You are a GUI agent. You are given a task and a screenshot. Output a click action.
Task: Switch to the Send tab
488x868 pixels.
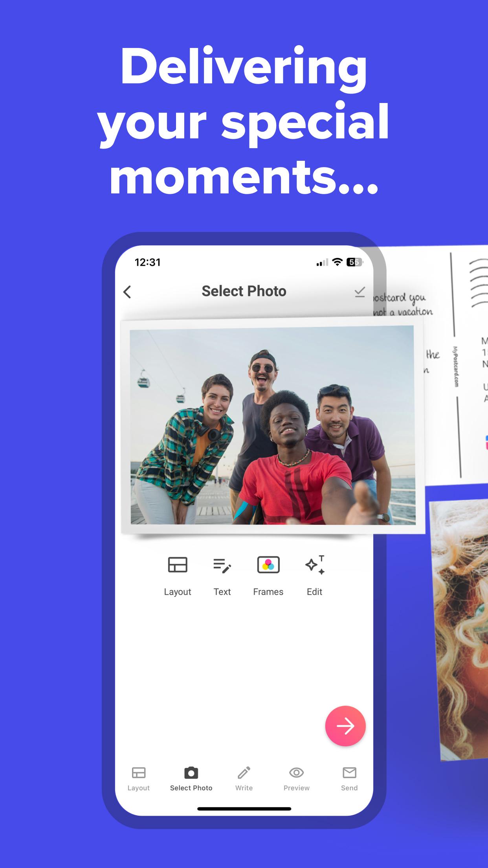[349, 779]
